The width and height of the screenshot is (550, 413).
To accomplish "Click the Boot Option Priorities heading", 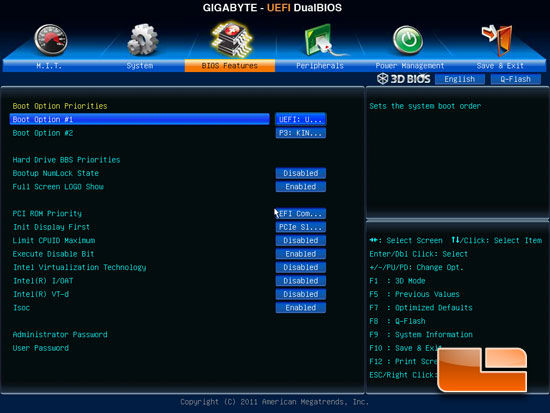I will [x=60, y=106].
